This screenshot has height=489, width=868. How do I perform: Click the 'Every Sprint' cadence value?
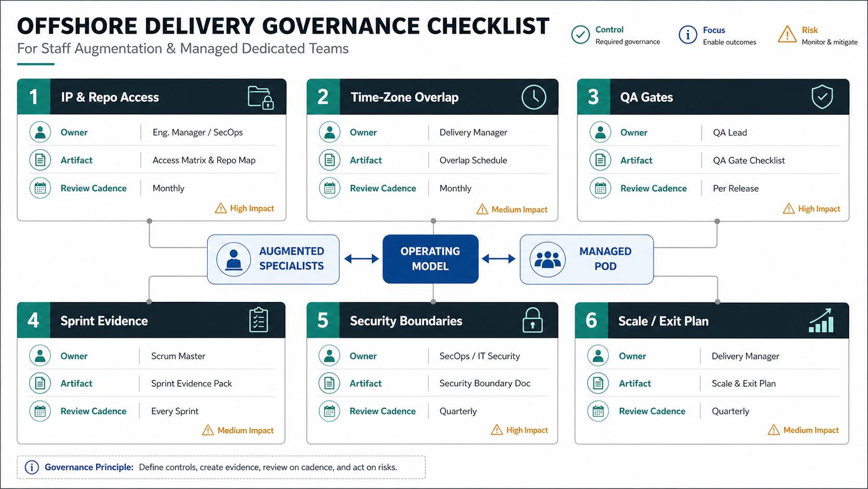coord(174,411)
